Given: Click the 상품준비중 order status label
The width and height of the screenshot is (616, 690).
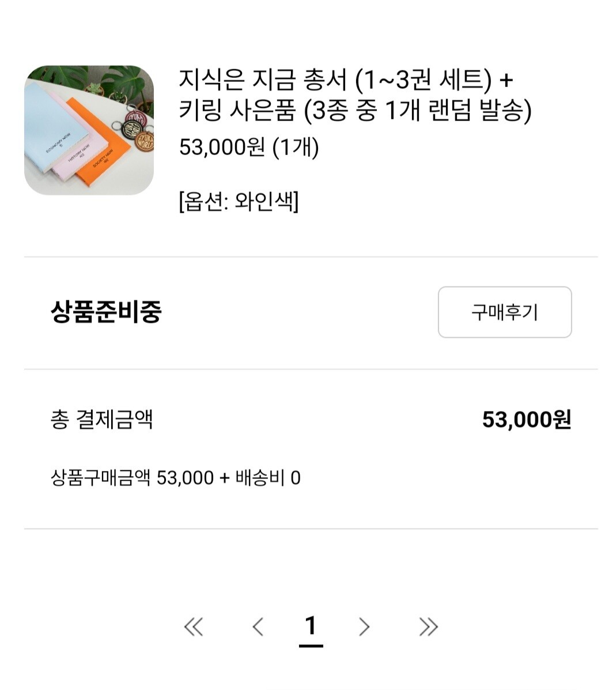Looking at the screenshot, I should tap(106, 311).
